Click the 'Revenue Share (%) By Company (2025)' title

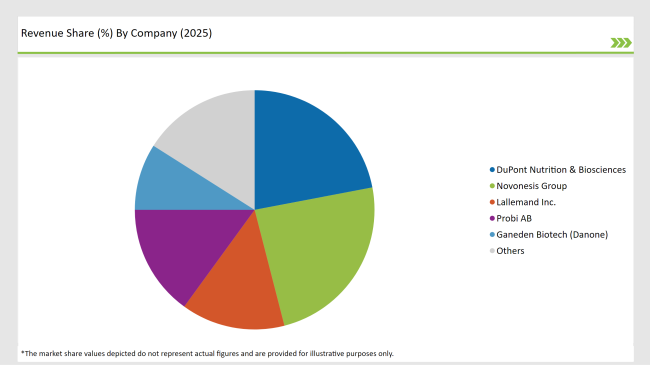coord(116,33)
